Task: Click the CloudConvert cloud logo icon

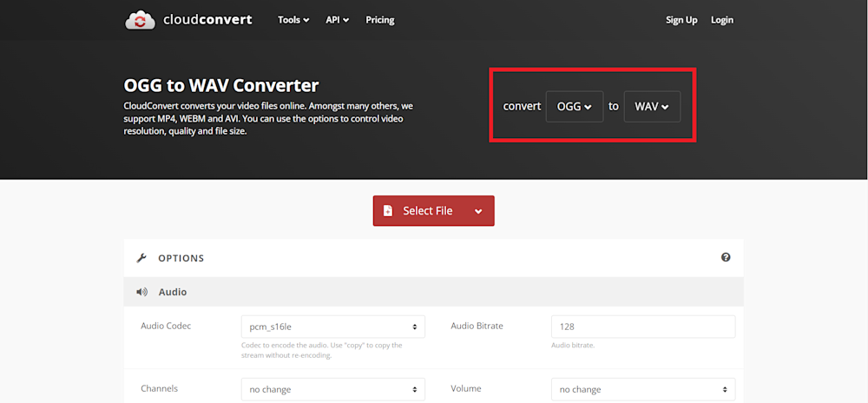Action: (141, 20)
